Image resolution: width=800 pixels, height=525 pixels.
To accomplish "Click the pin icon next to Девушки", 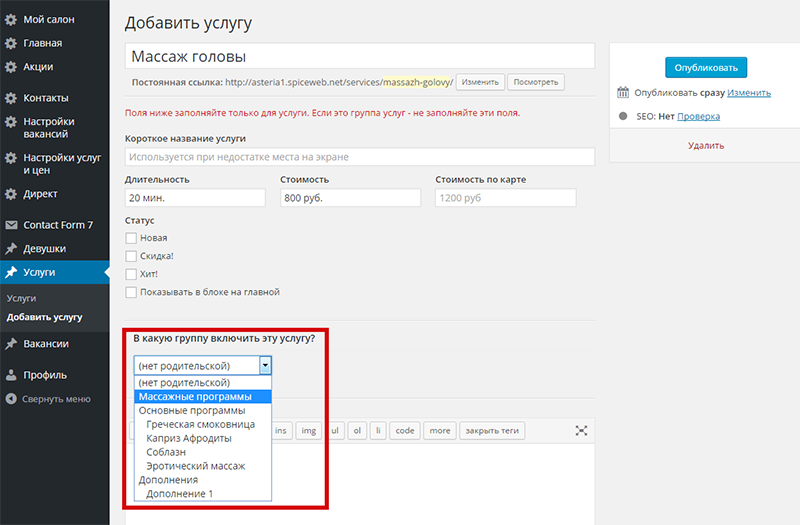I will (x=11, y=248).
